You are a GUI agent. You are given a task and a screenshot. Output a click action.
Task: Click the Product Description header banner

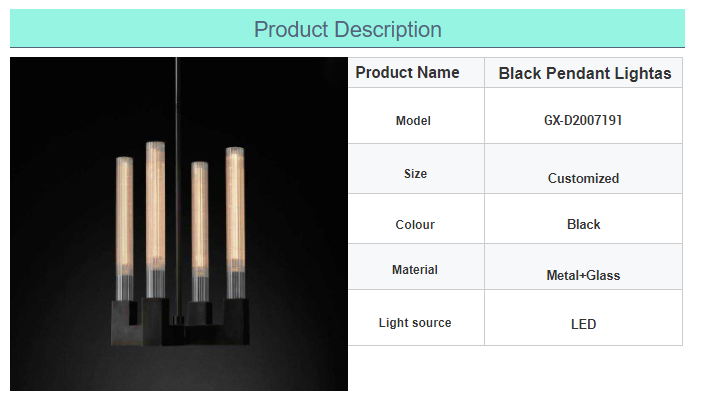coord(347,28)
